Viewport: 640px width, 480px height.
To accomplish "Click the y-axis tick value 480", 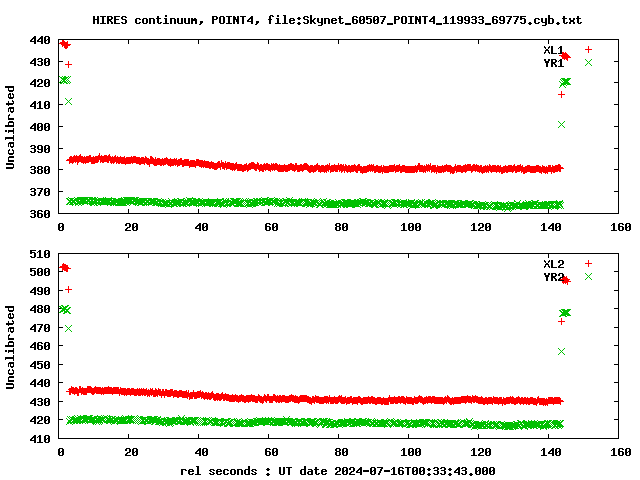I will coord(40,309).
